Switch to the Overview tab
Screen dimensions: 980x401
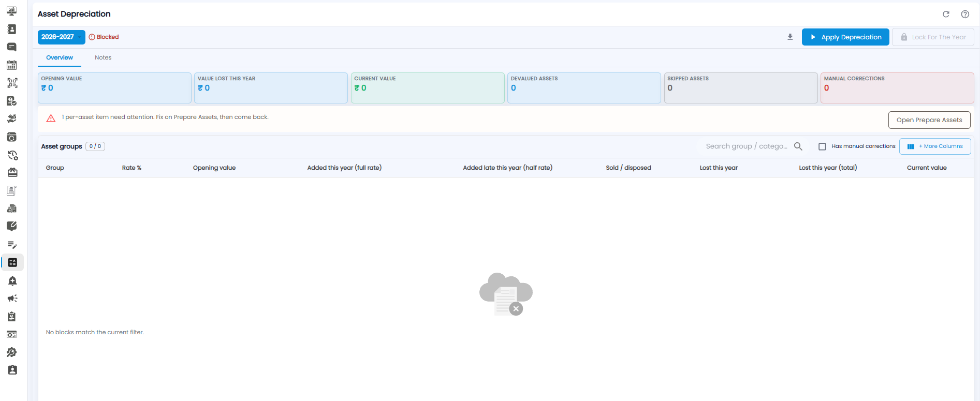coord(60,57)
